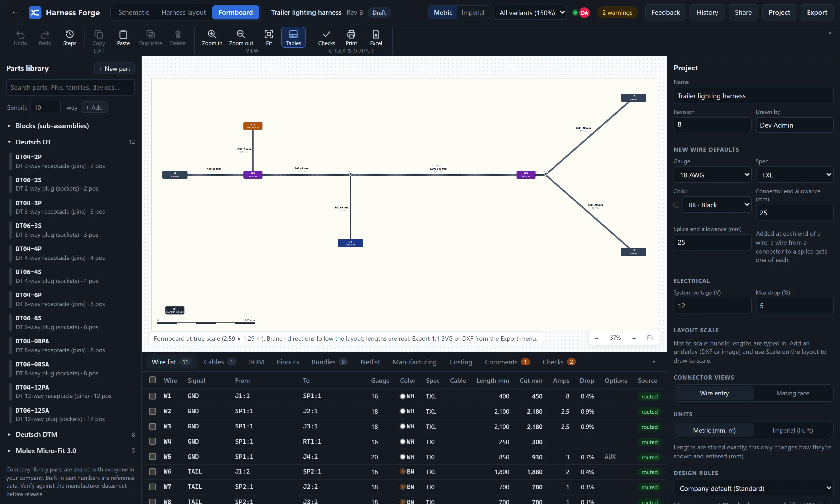
Task: Switch units to Imperial in the top bar
Action: pos(472,13)
